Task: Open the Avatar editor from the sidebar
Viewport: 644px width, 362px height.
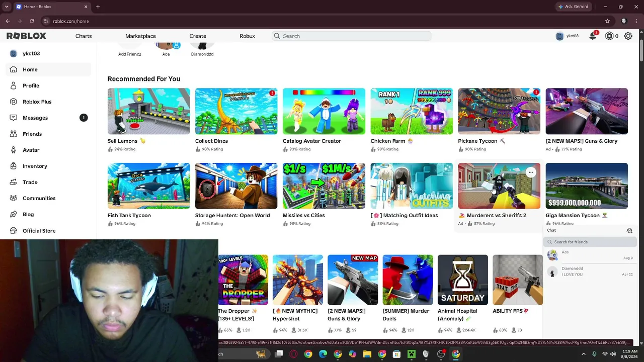Action: (x=48, y=150)
